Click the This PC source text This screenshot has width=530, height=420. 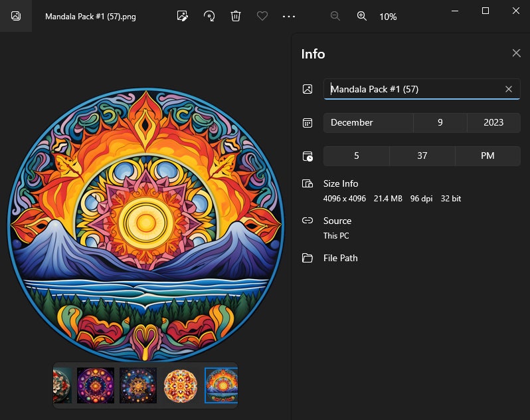point(336,236)
